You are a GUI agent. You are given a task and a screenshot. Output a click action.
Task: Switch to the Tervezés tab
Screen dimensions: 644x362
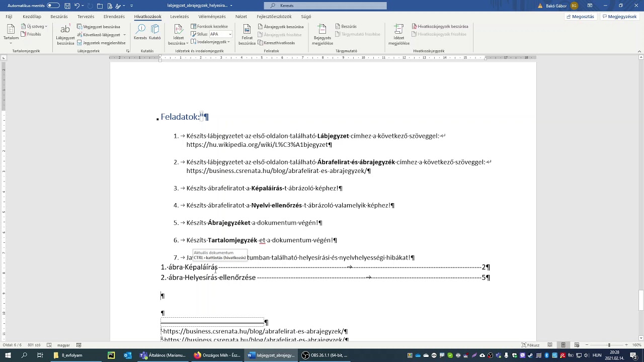86,17
